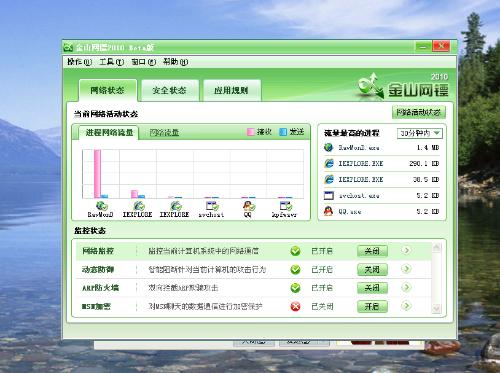The image size is (500, 373).
Task: Click the monitor list scrollbar up arrow
Action: [x=436, y=247]
